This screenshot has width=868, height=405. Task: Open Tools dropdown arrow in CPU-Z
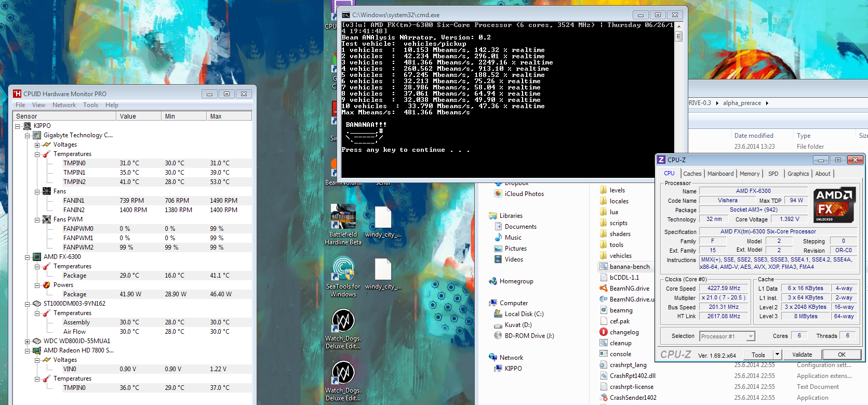tap(778, 355)
